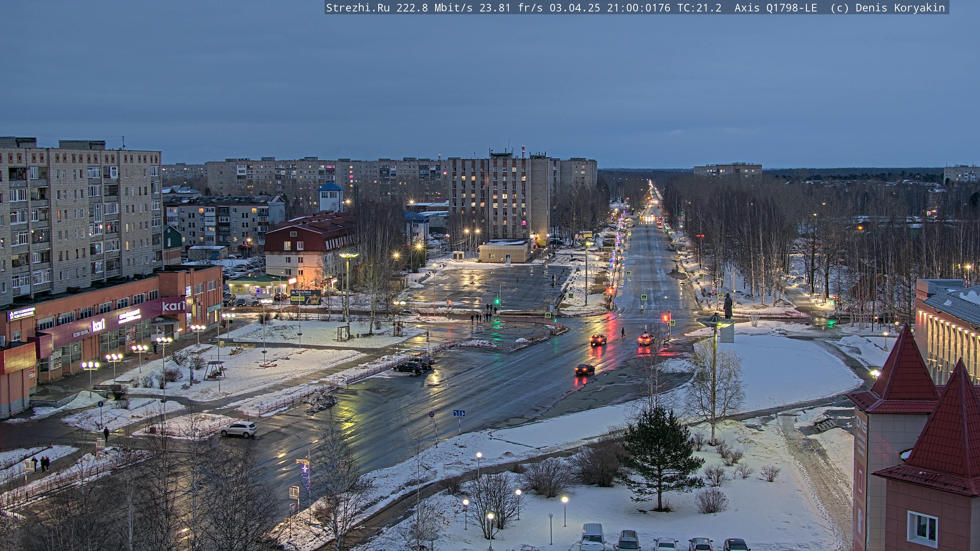The width and height of the screenshot is (980, 551).
Task: Click the Axis Q1798-LE camera model text
Action: 776,8
